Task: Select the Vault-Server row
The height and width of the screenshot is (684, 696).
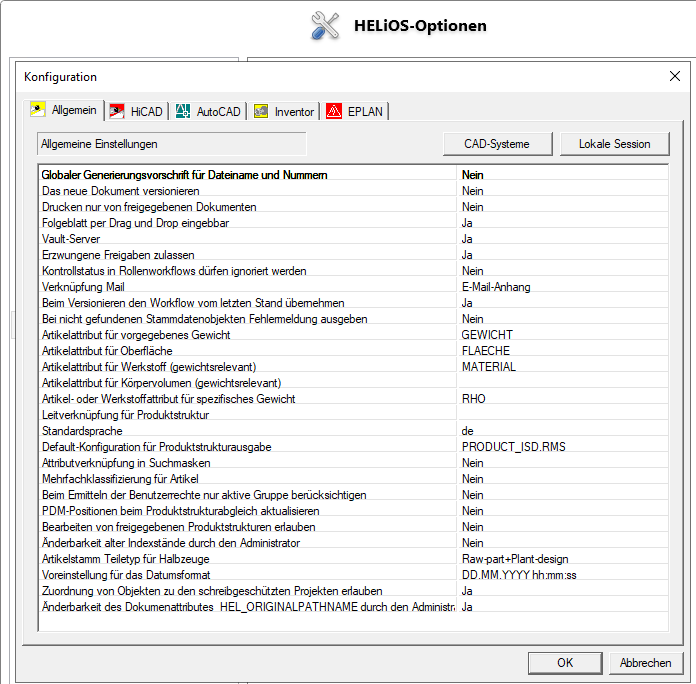Action: tap(354, 239)
